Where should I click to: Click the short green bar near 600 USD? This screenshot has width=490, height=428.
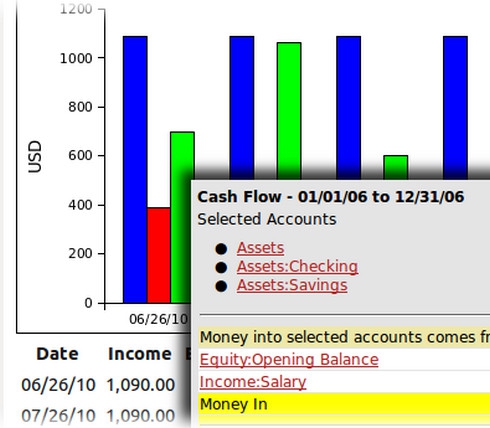click(x=396, y=167)
